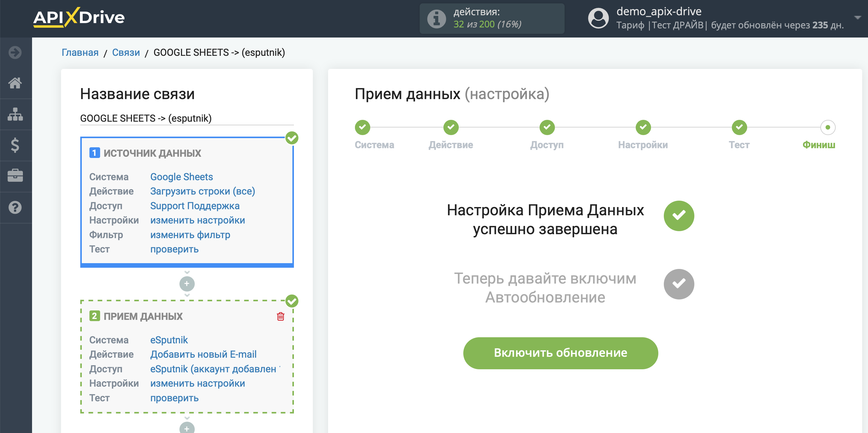Open briefcase services icon in sidebar
The height and width of the screenshot is (433, 868).
[15, 175]
